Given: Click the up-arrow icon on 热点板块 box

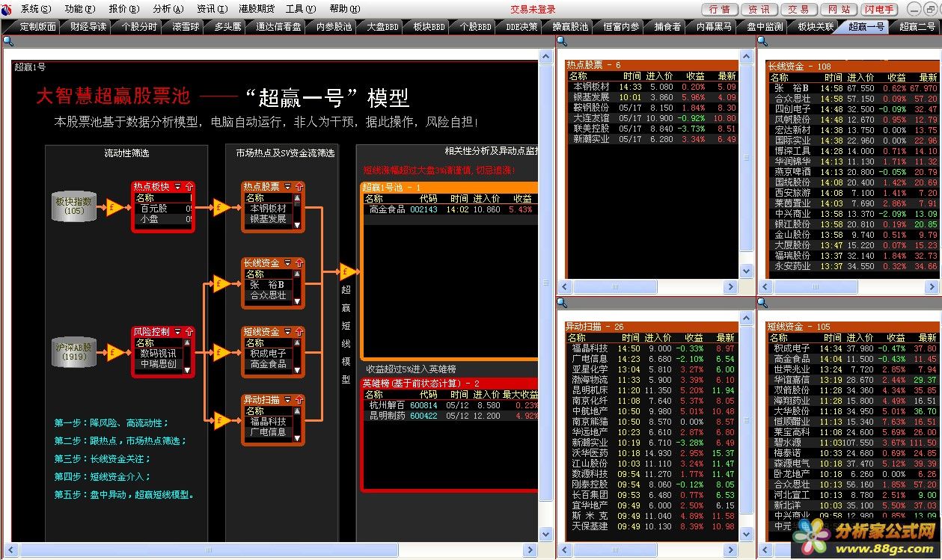Looking at the screenshot, I should [189, 187].
